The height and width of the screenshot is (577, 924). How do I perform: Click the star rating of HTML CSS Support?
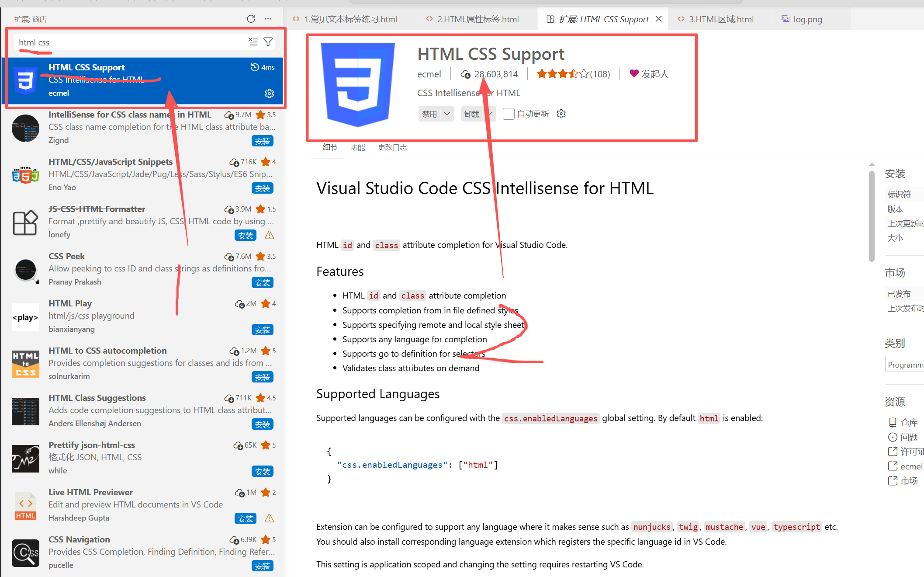point(563,74)
